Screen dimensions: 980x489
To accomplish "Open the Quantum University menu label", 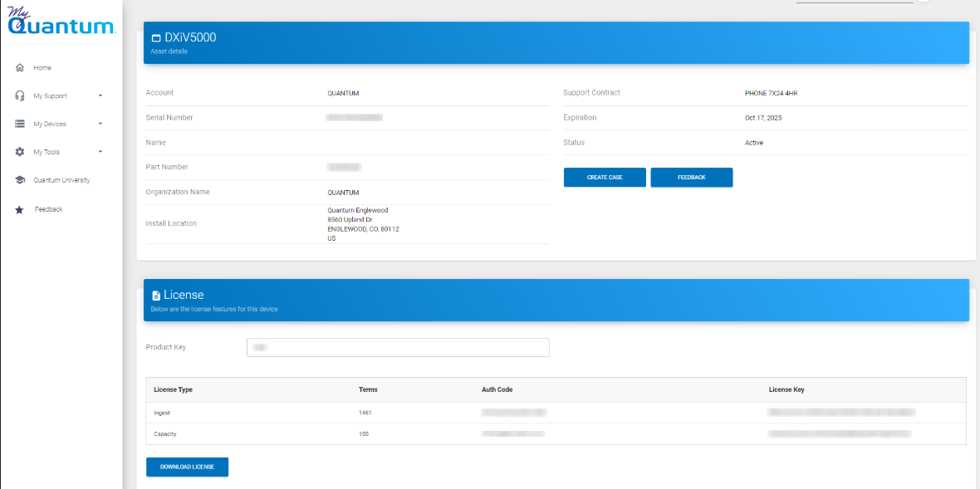I will 61,180.
